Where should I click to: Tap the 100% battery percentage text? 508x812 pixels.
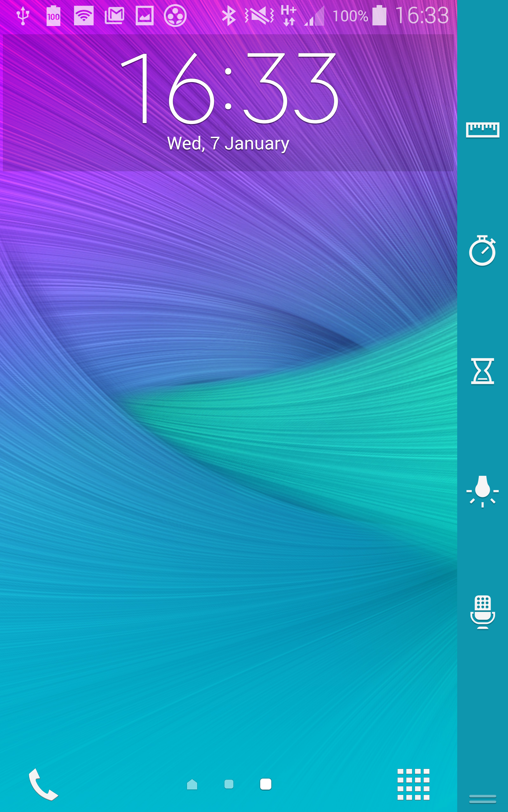coord(351,16)
